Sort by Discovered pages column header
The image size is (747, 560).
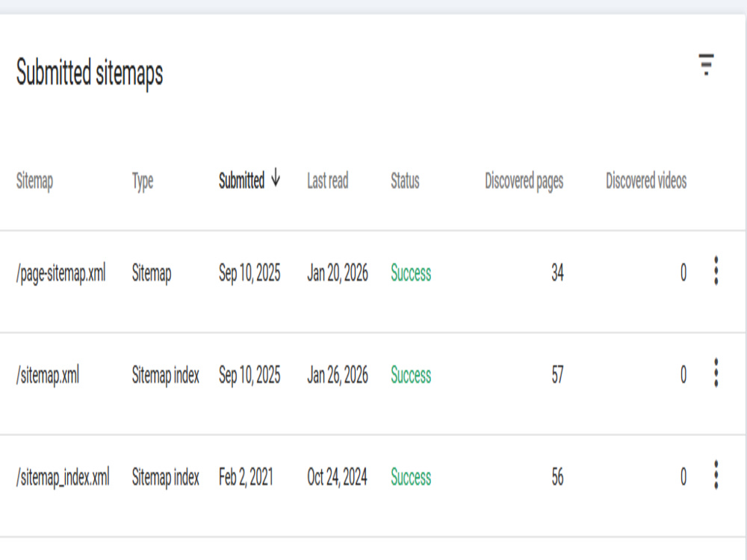click(x=524, y=181)
